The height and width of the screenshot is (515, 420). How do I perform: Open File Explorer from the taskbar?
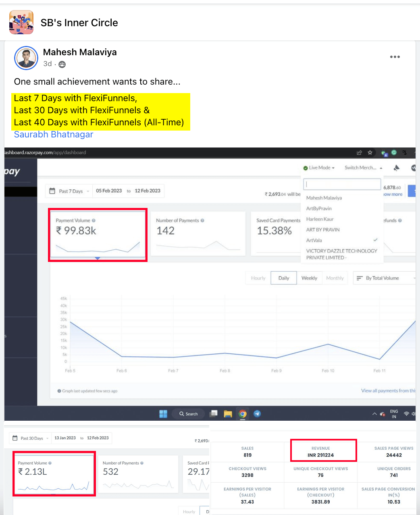point(228,414)
